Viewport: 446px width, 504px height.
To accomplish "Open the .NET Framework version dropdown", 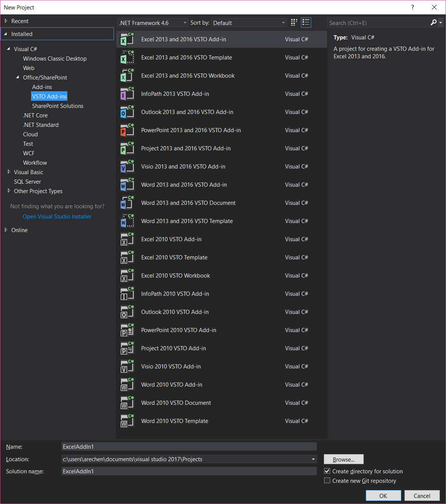I will point(153,23).
